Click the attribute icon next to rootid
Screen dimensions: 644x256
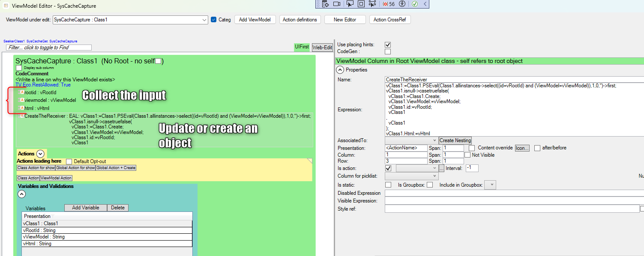pyautogui.click(x=22, y=92)
